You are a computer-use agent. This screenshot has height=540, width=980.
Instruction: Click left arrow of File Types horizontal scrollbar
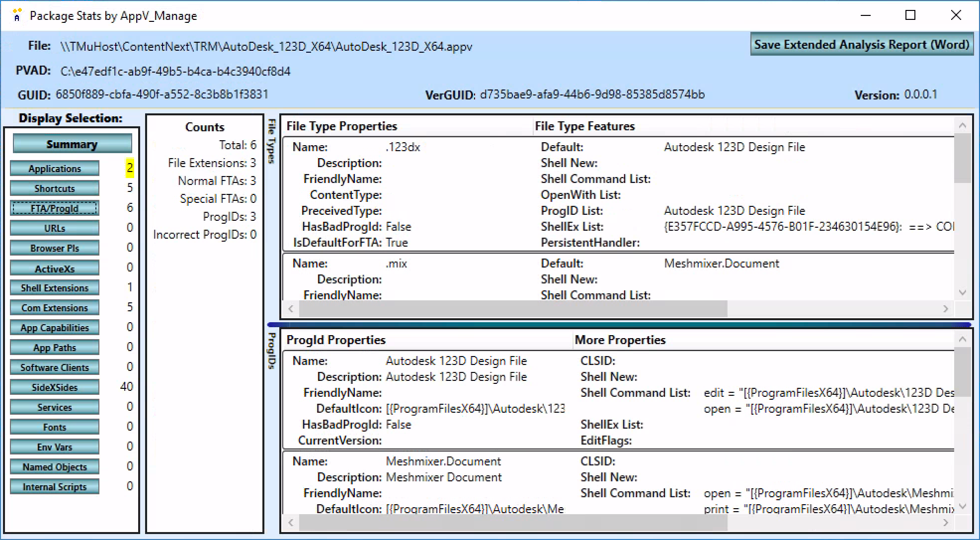291,309
